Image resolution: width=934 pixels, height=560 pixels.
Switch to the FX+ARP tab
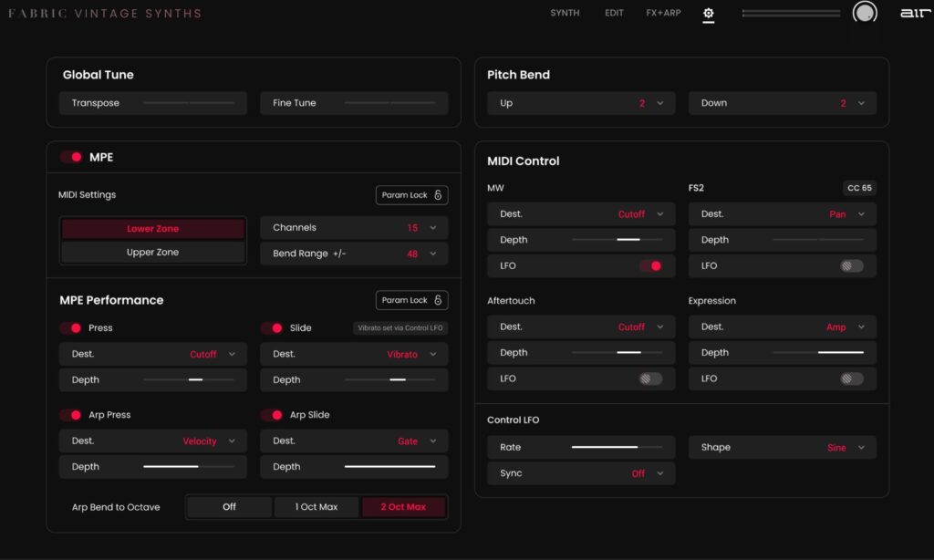pos(663,13)
